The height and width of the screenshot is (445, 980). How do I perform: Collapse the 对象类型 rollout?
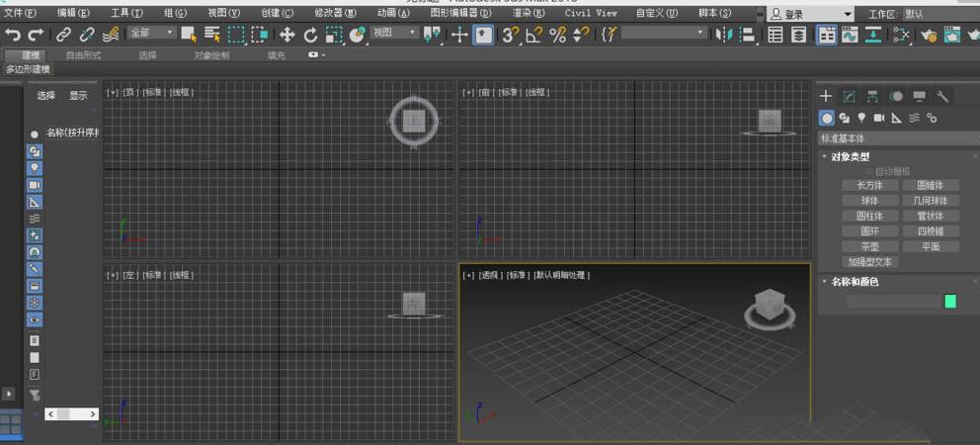point(850,157)
